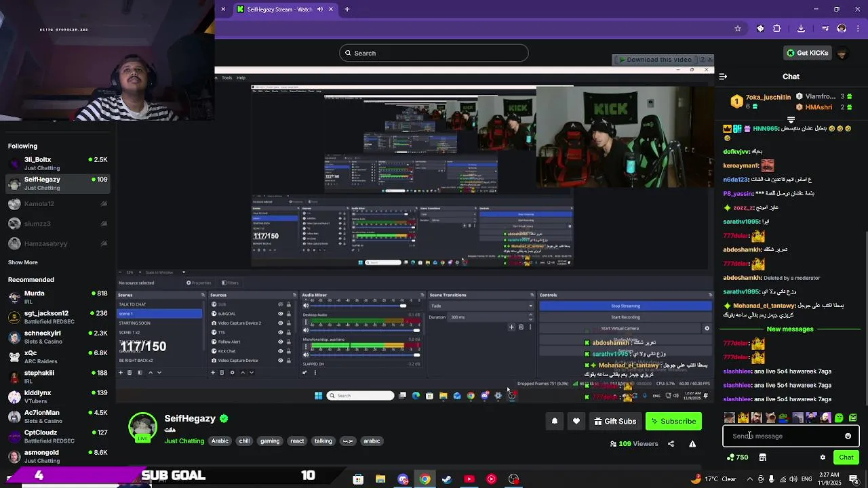Open Chrome three-dot menu

tap(858, 28)
